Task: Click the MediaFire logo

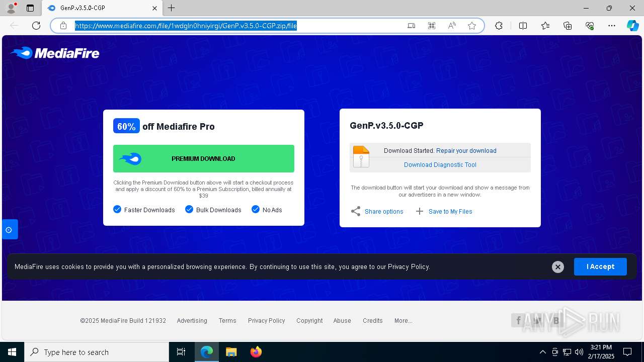Action: 55,53
